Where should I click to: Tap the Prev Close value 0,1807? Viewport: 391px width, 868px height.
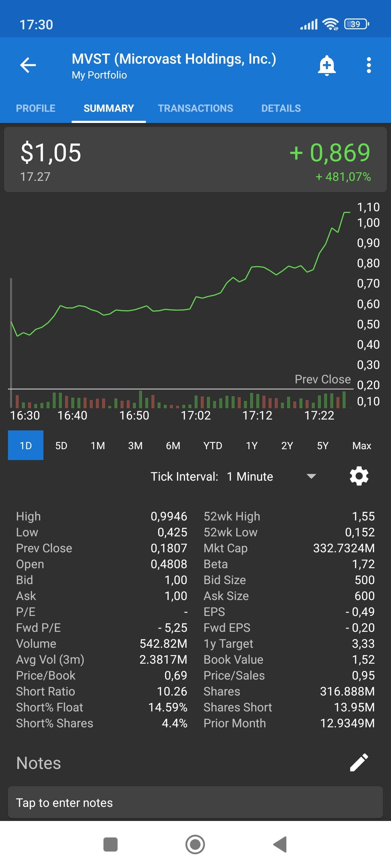[169, 548]
